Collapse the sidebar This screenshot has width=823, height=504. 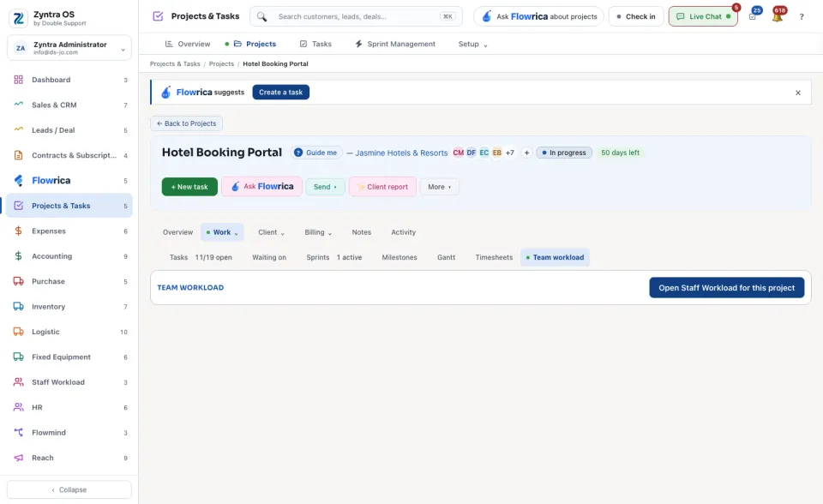pos(69,489)
